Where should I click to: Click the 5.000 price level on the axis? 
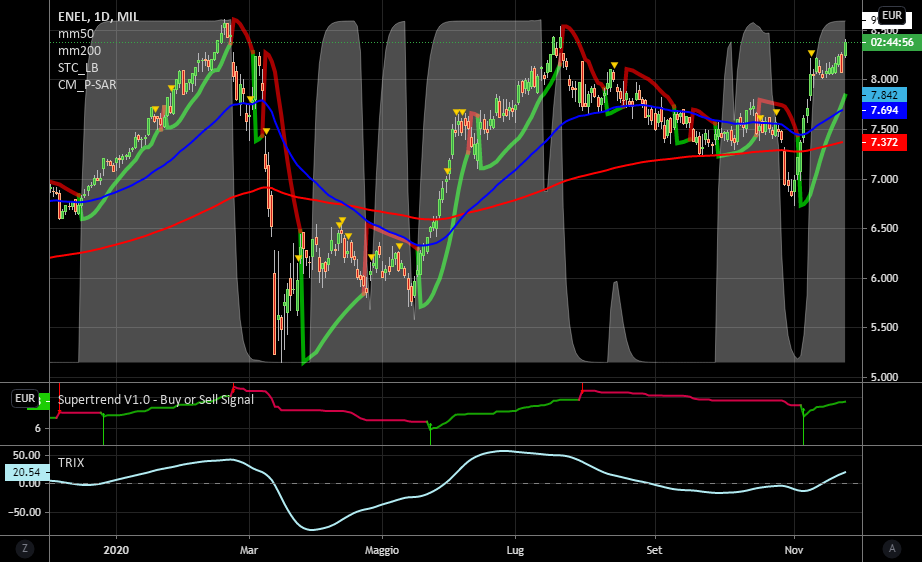pos(884,377)
